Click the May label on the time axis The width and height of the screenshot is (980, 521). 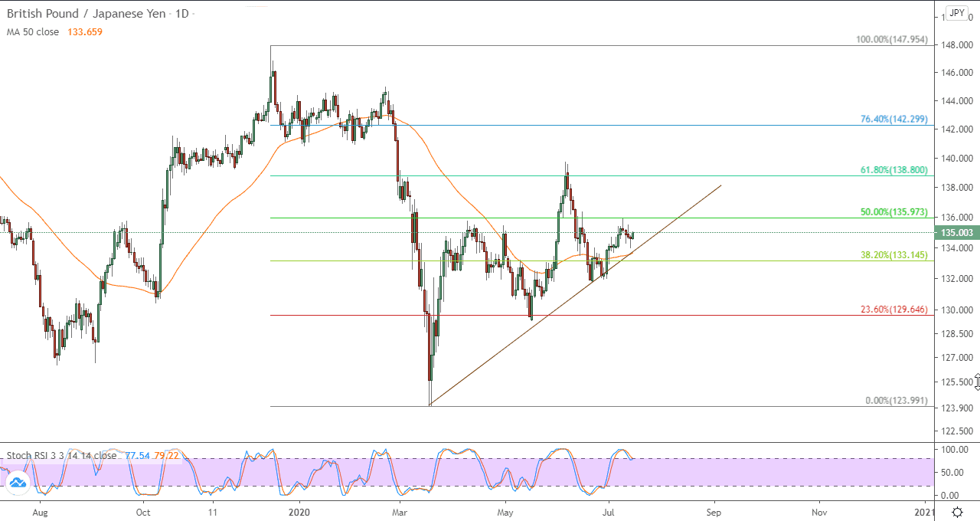click(505, 511)
